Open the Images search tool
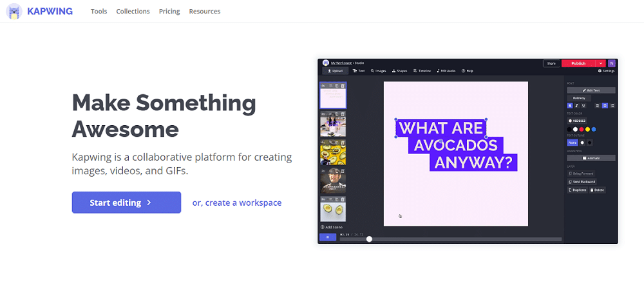 coord(378,71)
